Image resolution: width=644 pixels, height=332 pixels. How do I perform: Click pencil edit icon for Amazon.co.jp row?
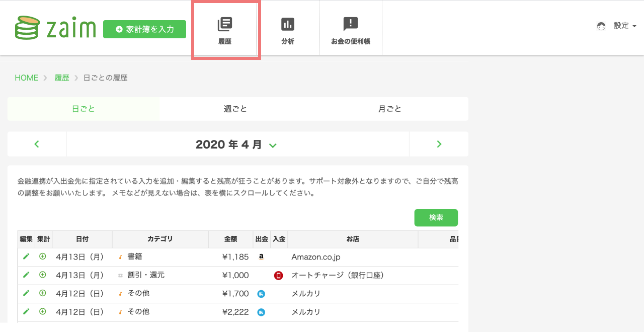[x=26, y=256]
